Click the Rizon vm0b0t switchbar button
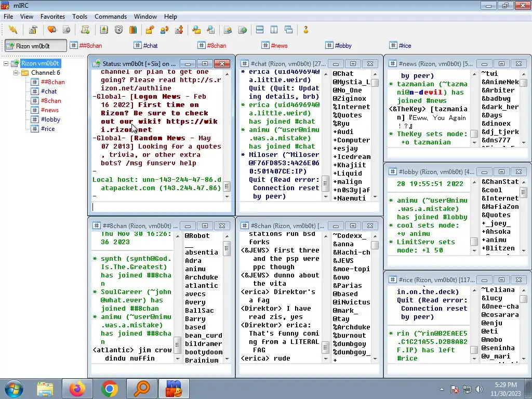This screenshot has width=532, height=399. (35, 46)
